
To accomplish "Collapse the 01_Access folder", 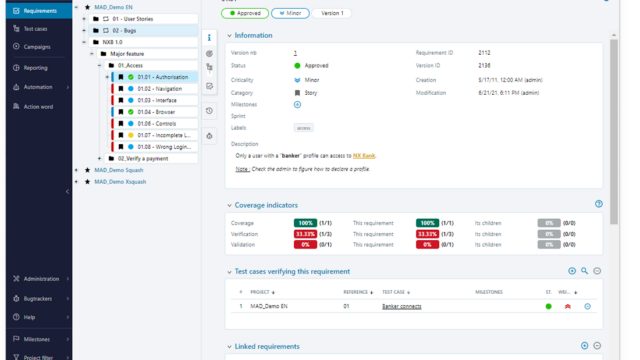I will pos(99,65).
